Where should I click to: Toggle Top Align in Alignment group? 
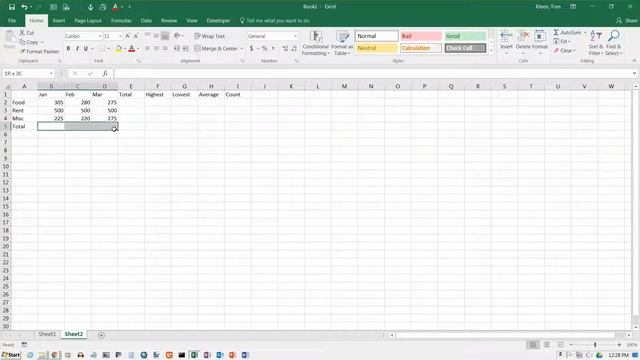click(x=147, y=36)
